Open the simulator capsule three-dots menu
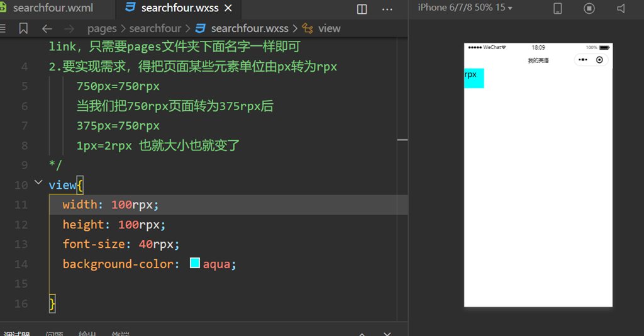644x336 pixels. click(x=582, y=60)
